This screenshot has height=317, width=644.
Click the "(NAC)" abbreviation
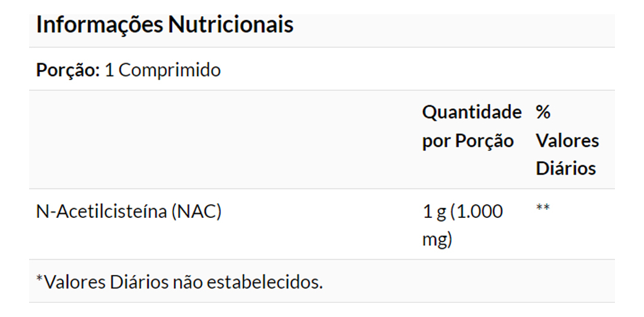[x=196, y=212]
